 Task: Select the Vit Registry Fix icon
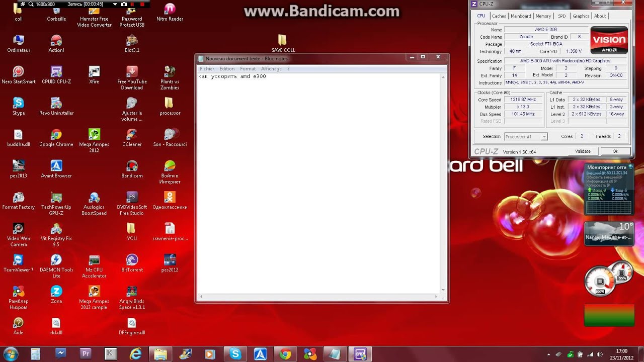(56, 234)
